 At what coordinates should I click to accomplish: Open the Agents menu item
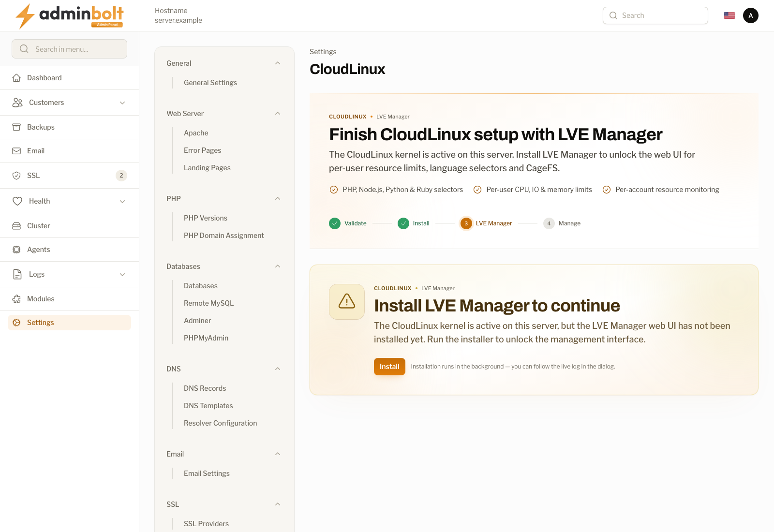tap(69, 250)
